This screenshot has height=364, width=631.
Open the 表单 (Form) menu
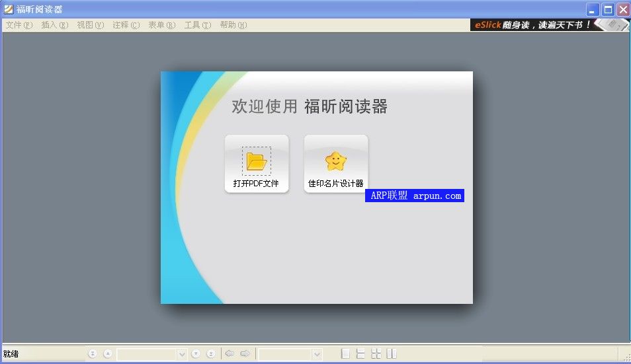tap(162, 25)
